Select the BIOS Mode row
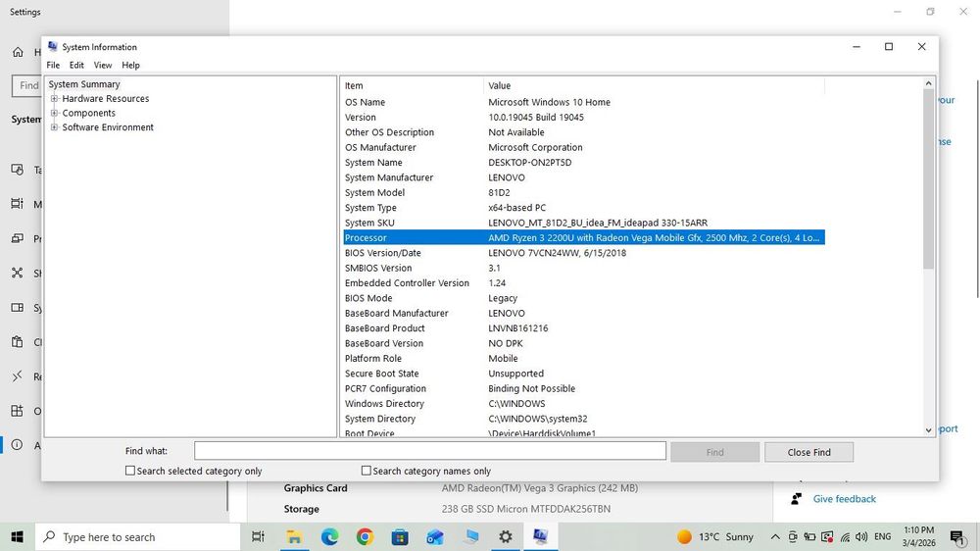This screenshot has height=551, width=980. tap(584, 298)
